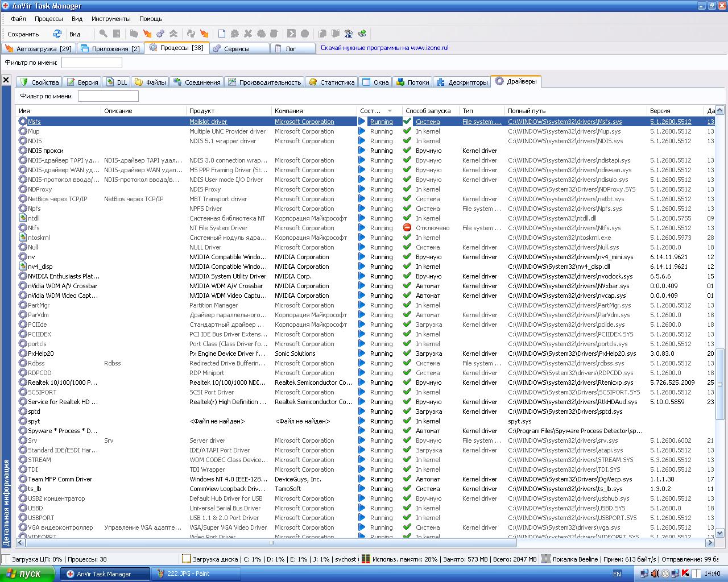The image size is (728, 582).
Task: Click the Сохранить toolbar button
Action: point(23,34)
